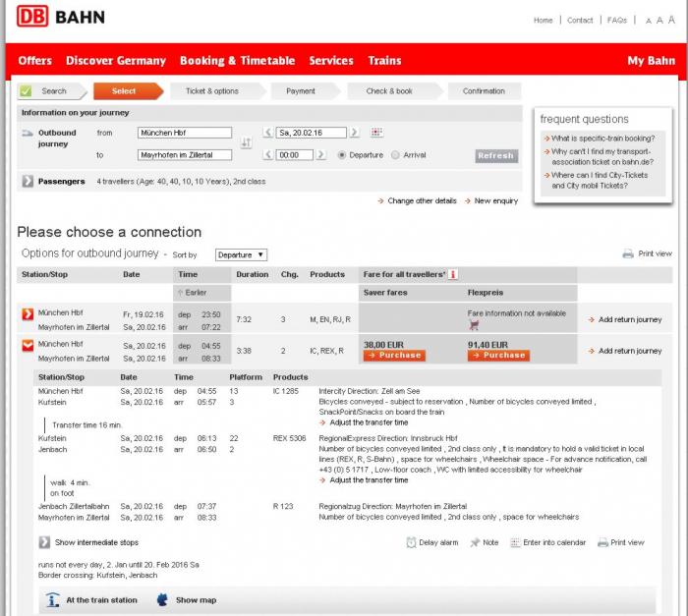Viewport: 688px width, 616px height.
Task: Select the Departure radio button
Action: [341, 155]
